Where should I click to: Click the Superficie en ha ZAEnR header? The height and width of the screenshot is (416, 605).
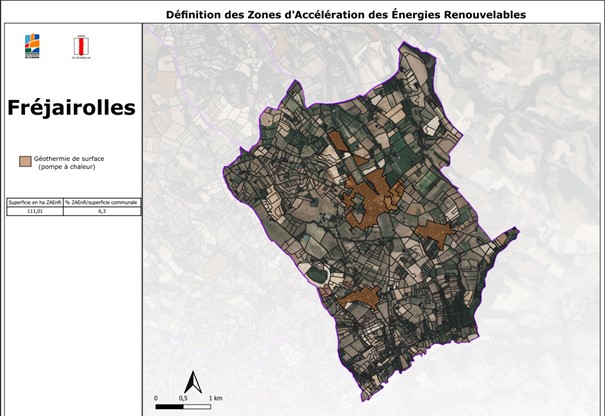click(x=36, y=202)
